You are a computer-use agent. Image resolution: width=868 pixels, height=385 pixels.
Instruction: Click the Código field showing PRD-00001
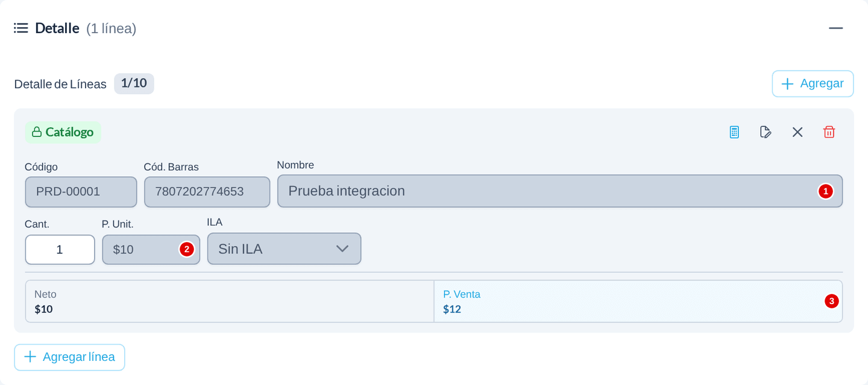coord(81,192)
